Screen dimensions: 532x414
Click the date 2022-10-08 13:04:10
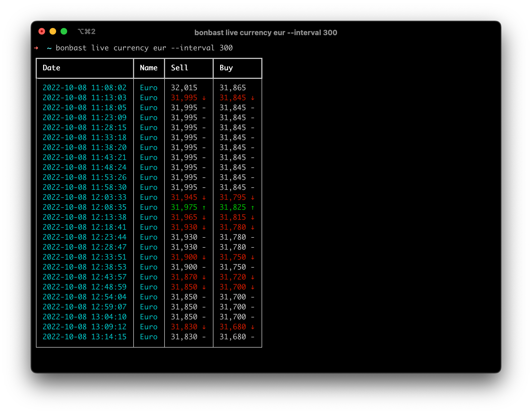[85, 317]
